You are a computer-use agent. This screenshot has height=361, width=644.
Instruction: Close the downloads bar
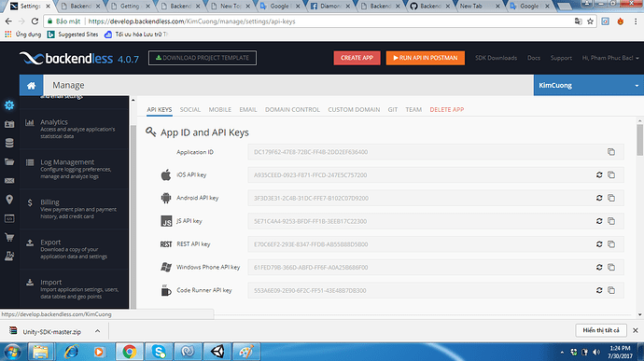636,330
